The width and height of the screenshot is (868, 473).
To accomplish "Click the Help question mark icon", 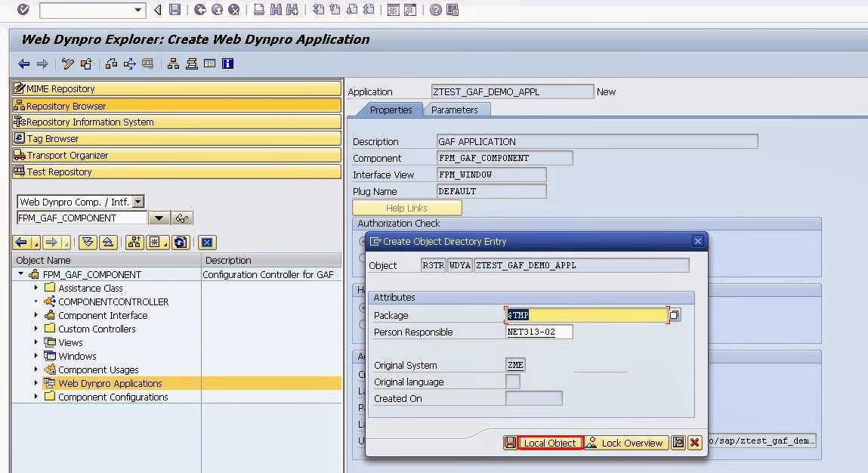I will click(x=436, y=10).
